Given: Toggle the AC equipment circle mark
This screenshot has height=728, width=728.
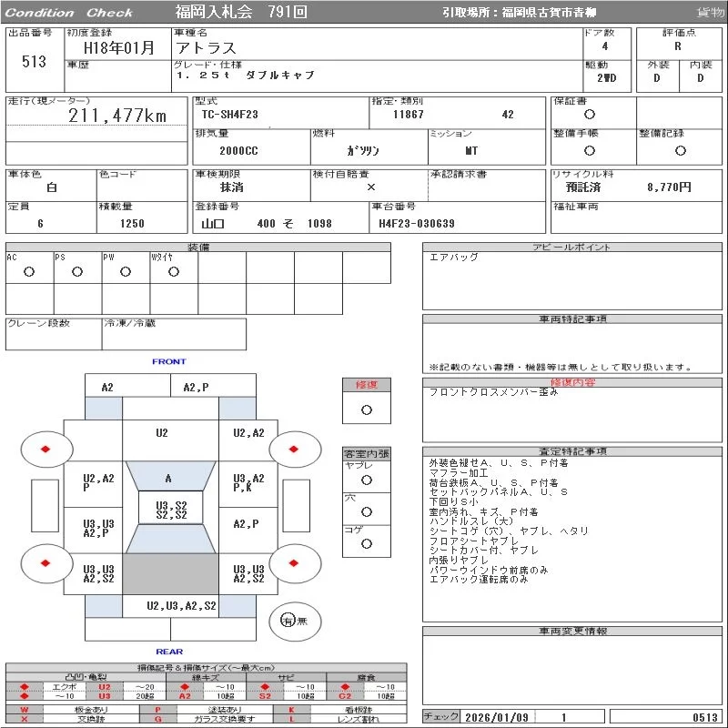Looking at the screenshot, I should 29,272.
